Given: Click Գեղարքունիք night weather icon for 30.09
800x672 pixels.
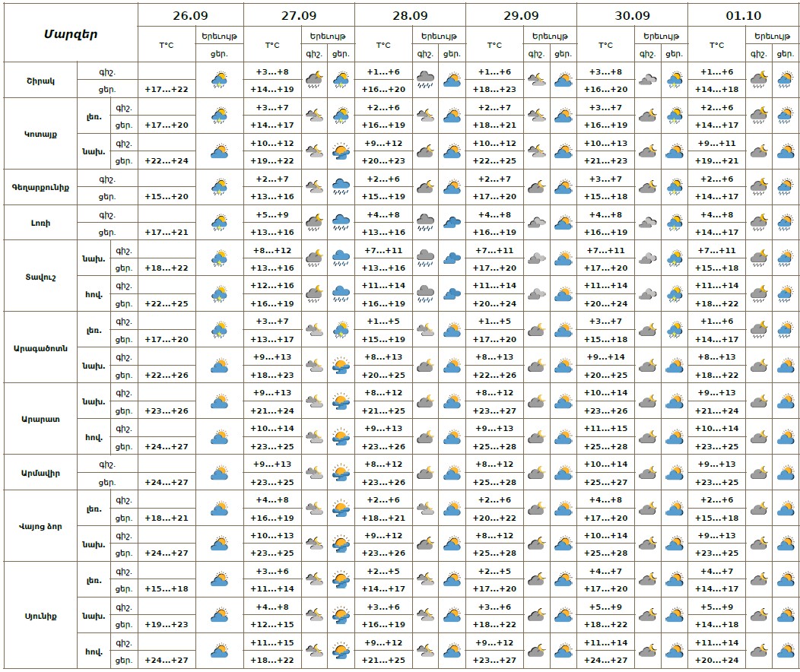Looking at the screenshot, I should pyautogui.click(x=648, y=187).
